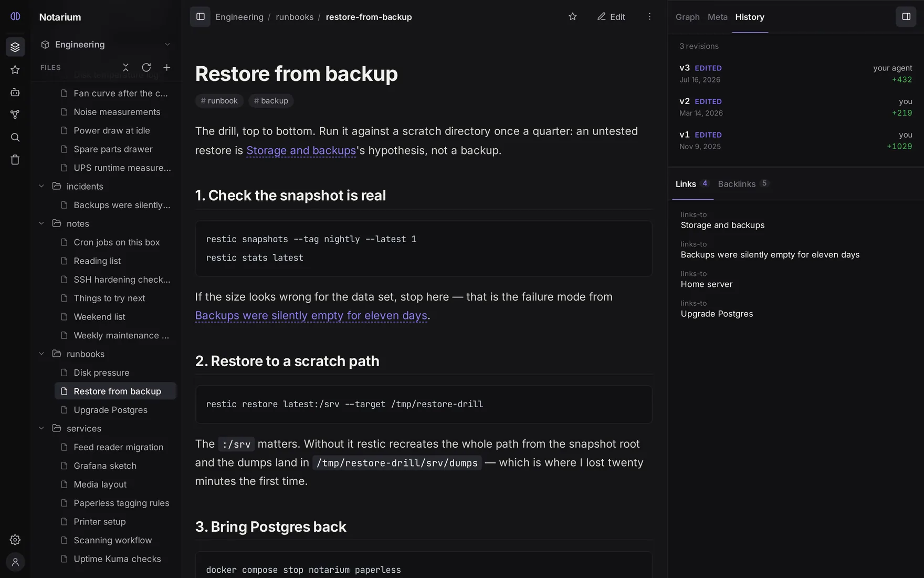Open Upgrade Postgres file in tree
This screenshot has width=924, height=578.
pos(115,410)
